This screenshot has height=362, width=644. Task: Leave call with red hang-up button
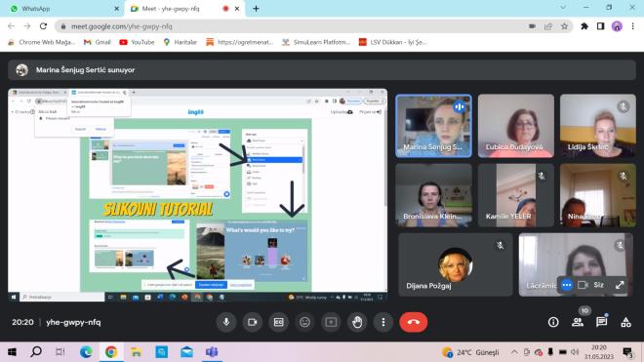click(x=413, y=322)
